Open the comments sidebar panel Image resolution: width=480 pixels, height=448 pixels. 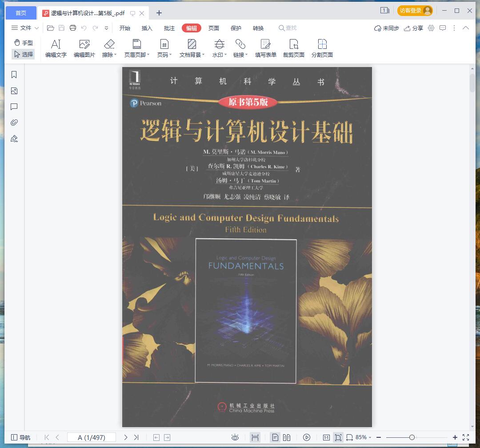point(14,107)
